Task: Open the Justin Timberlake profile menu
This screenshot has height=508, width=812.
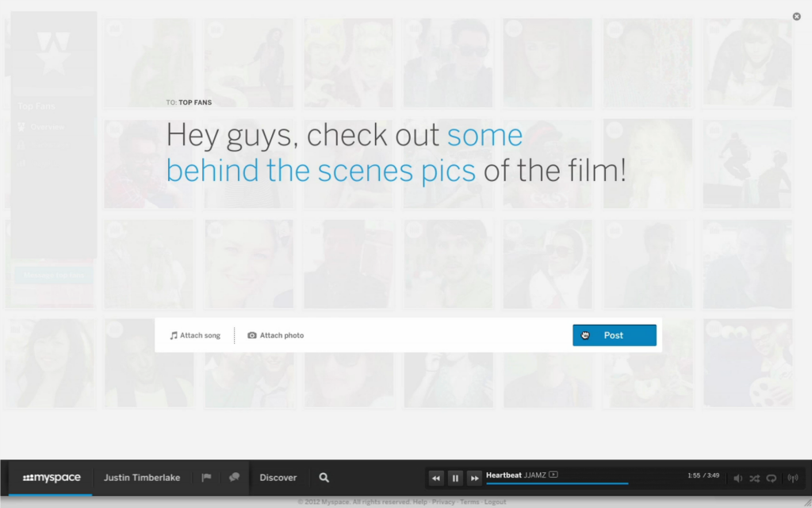Action: point(142,477)
